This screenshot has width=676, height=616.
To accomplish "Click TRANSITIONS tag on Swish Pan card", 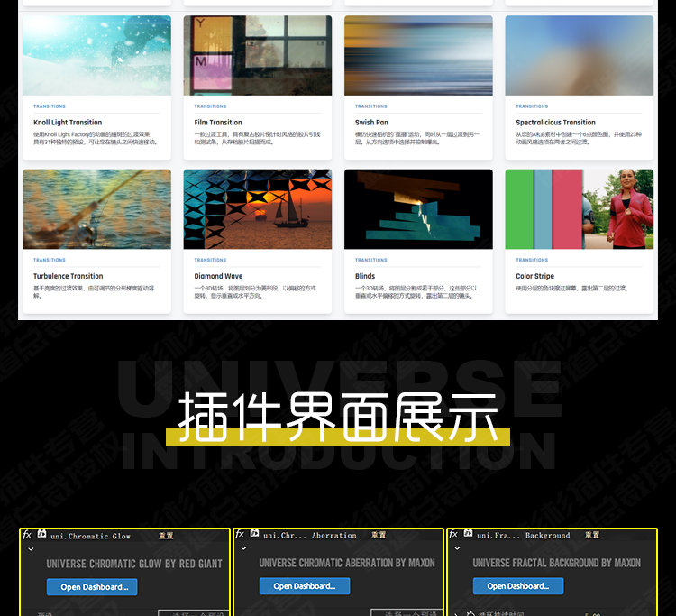I will pos(371,106).
